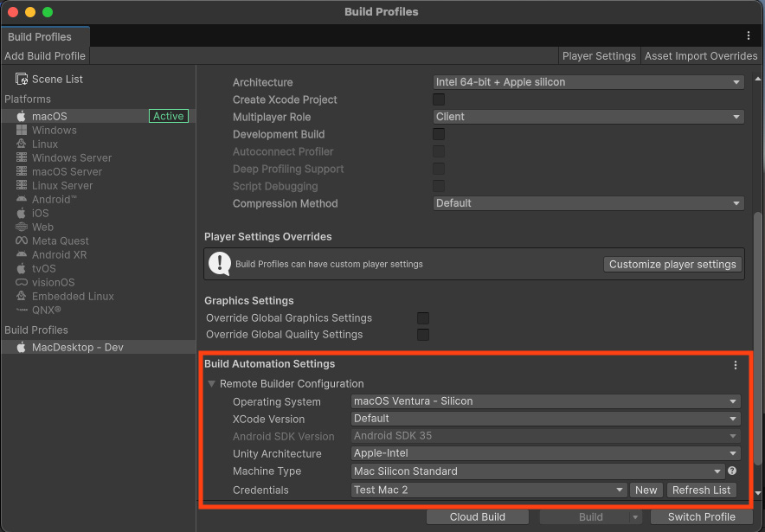Image resolution: width=765 pixels, height=532 pixels.
Task: Select MacDesktop - Dev build profile
Action: pyautogui.click(x=98, y=347)
